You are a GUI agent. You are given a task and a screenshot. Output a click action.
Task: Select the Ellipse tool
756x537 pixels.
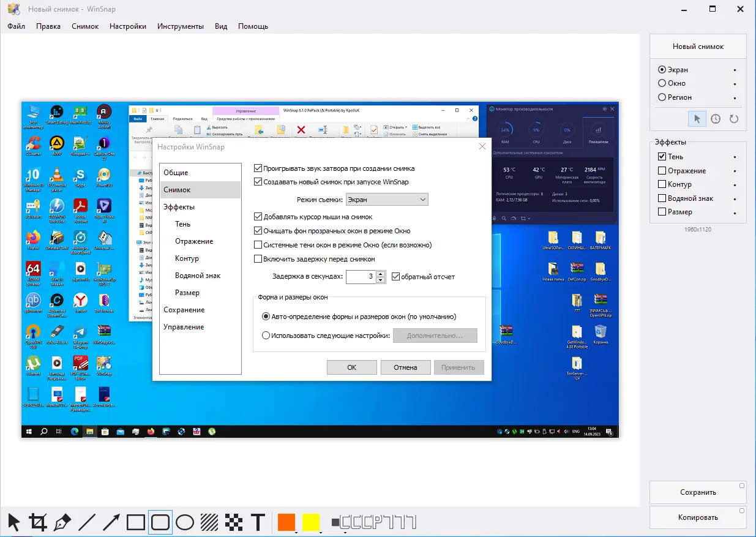tap(185, 522)
